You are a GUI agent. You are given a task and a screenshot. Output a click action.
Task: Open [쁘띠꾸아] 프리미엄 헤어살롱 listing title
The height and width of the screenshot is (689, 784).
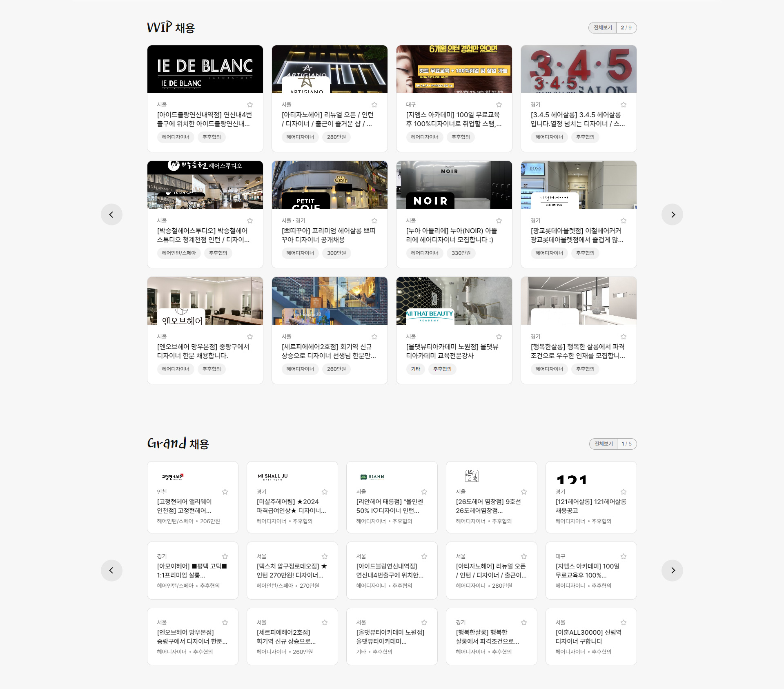pos(329,235)
